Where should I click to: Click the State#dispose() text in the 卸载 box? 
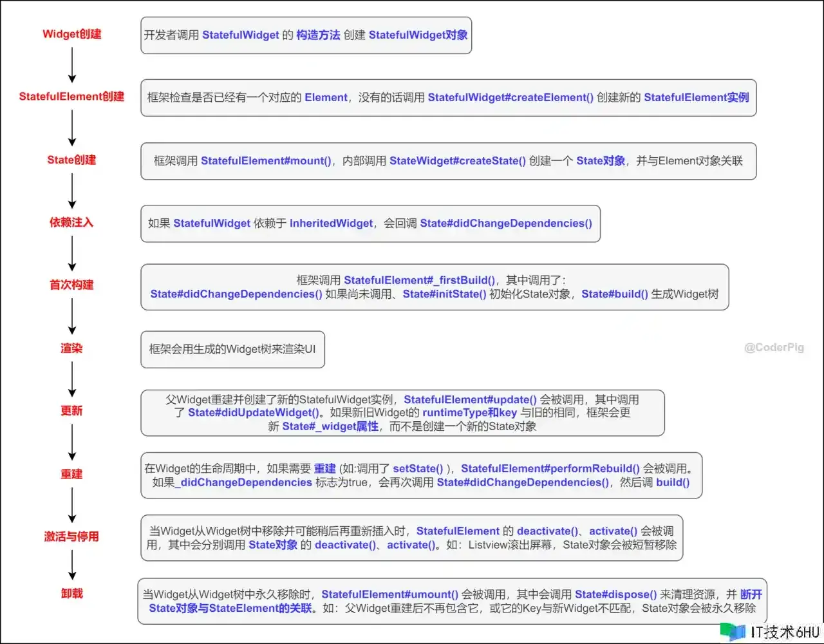(x=615, y=594)
